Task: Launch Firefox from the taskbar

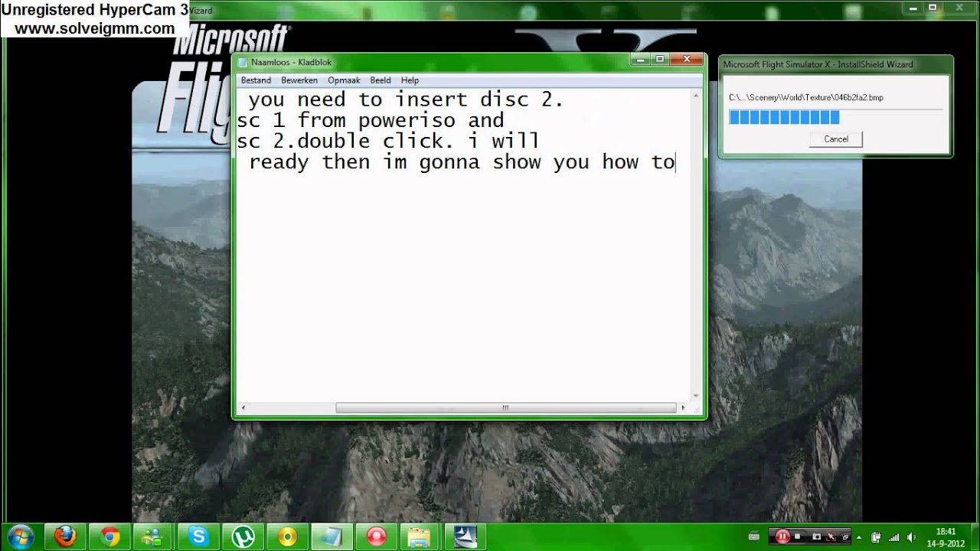Action: point(65,536)
